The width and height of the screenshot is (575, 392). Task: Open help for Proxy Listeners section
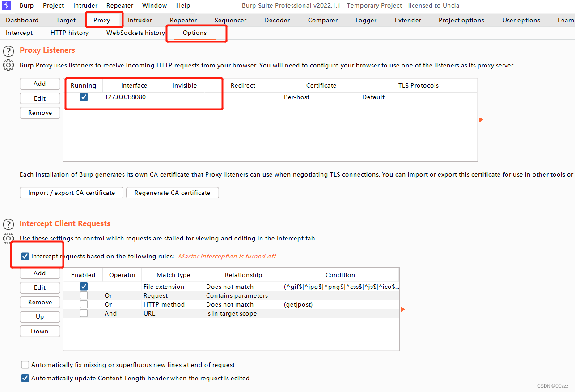(x=8, y=51)
